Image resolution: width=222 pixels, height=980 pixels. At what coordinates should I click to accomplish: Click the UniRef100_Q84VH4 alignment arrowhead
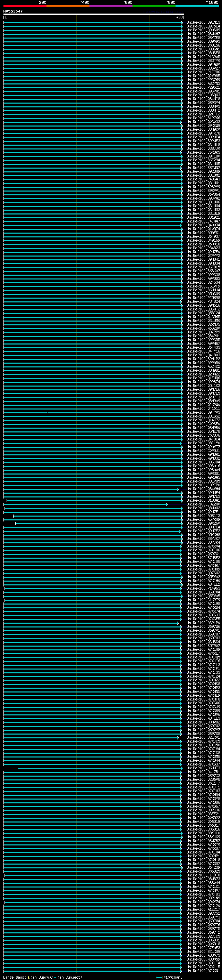178,489
